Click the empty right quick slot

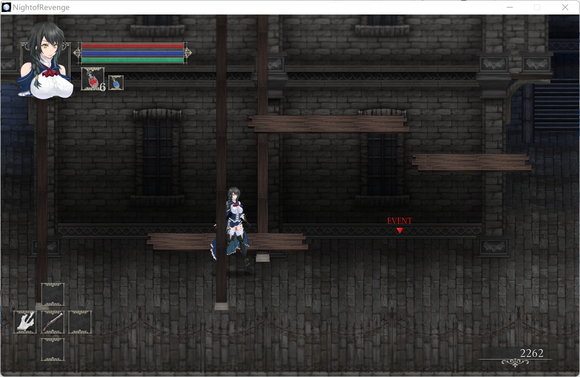tap(80, 322)
